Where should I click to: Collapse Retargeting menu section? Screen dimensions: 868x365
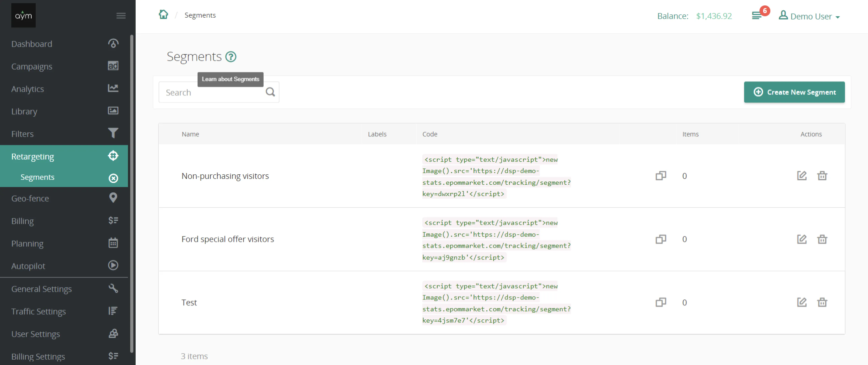point(64,156)
